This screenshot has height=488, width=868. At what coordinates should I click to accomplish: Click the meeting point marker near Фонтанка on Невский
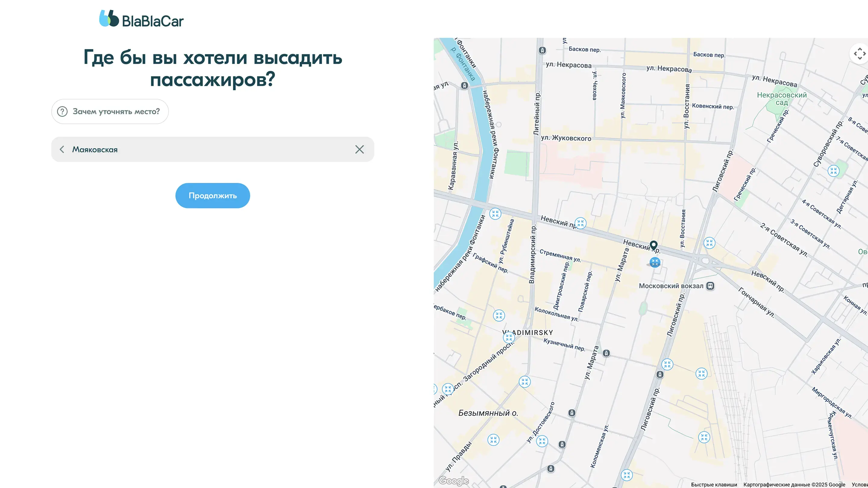tap(495, 214)
